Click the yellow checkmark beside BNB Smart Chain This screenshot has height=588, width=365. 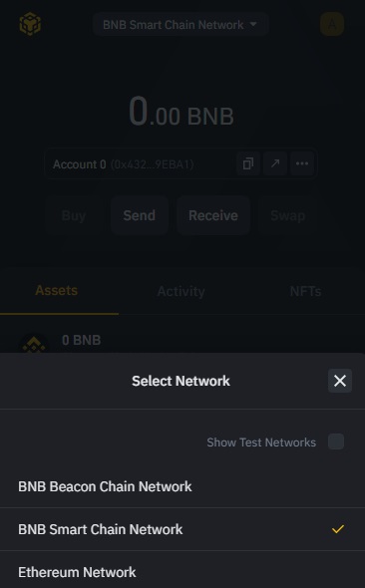338,529
